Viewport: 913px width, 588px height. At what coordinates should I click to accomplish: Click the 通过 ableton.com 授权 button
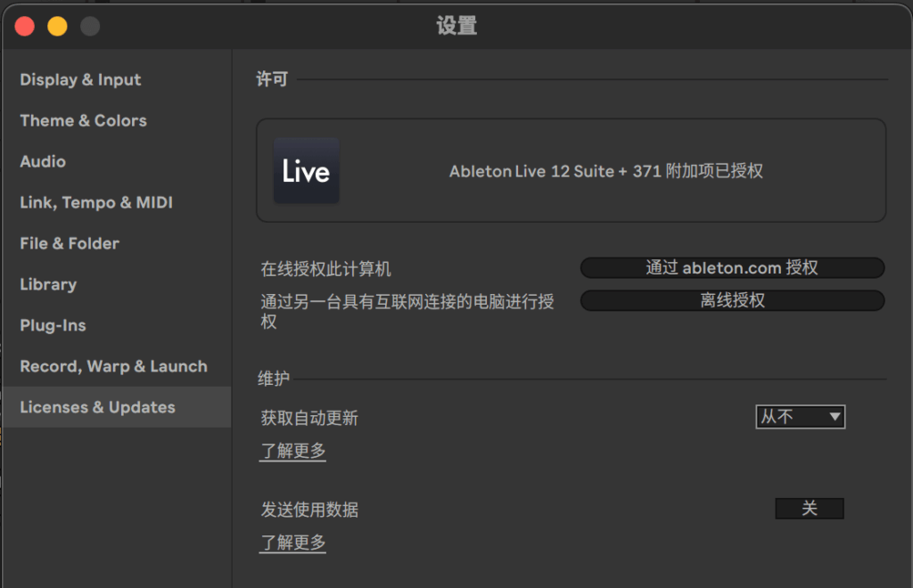pyautogui.click(x=731, y=267)
